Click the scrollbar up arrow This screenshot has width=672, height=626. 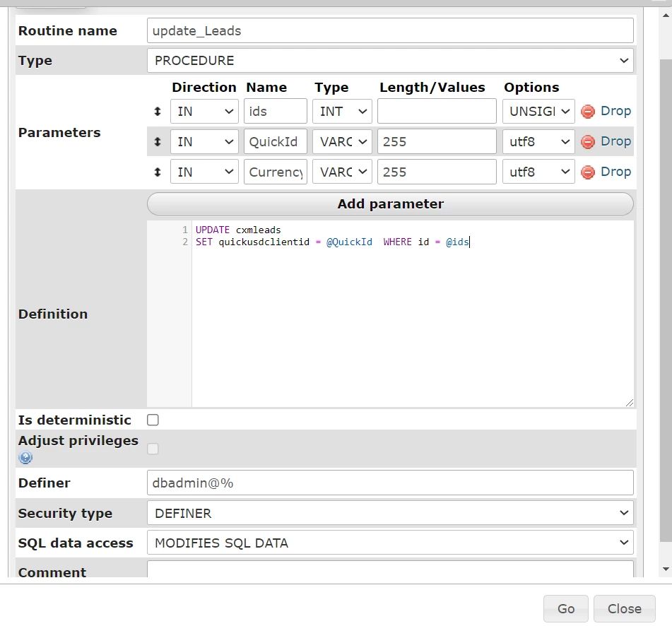666,16
